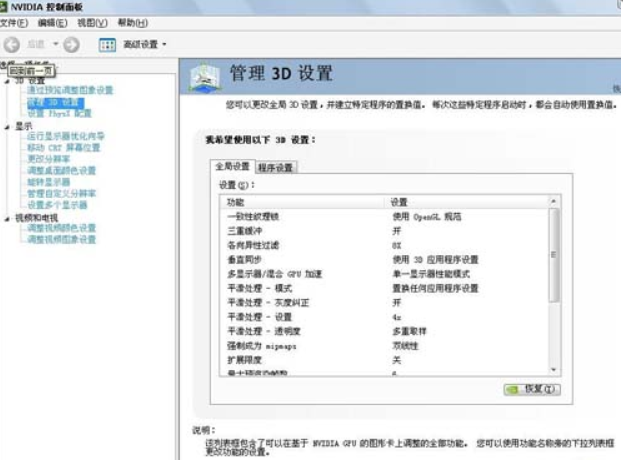623x466 pixels.
Task: Click the settings list scrollbar thumb
Action: click(x=554, y=255)
